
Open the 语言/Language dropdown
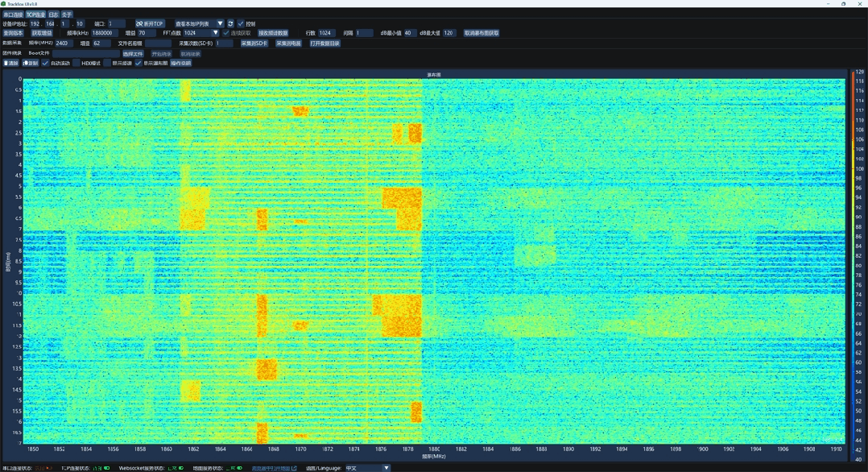367,468
